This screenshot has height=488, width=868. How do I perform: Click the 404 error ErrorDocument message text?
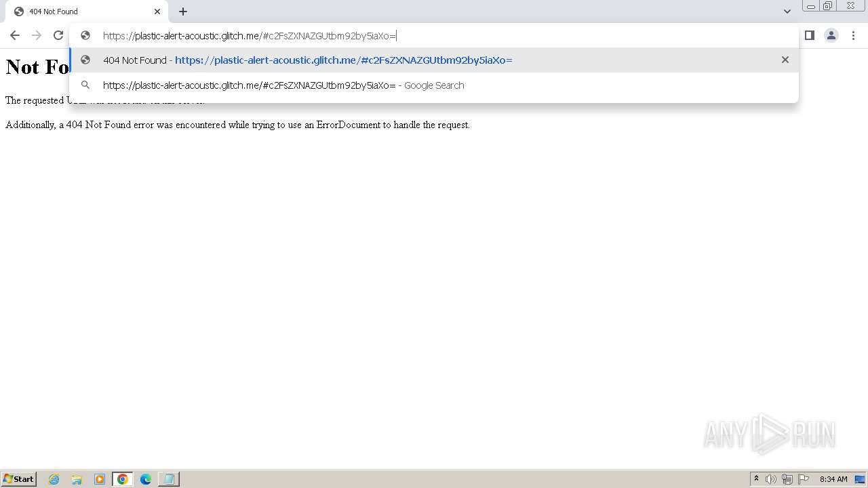[x=237, y=125]
